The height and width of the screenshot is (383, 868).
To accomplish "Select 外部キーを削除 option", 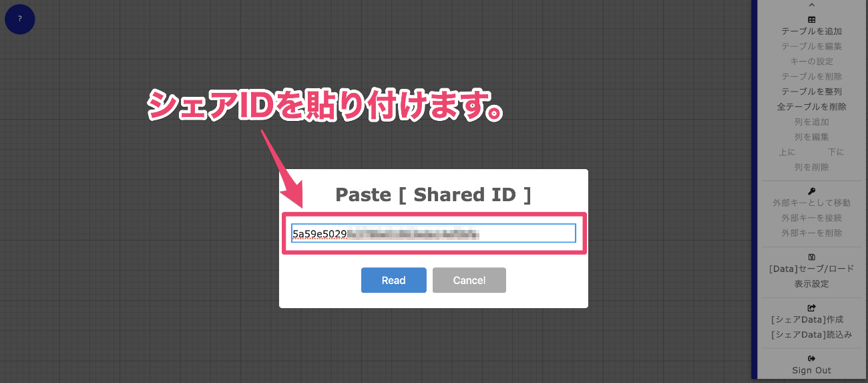I will point(811,233).
